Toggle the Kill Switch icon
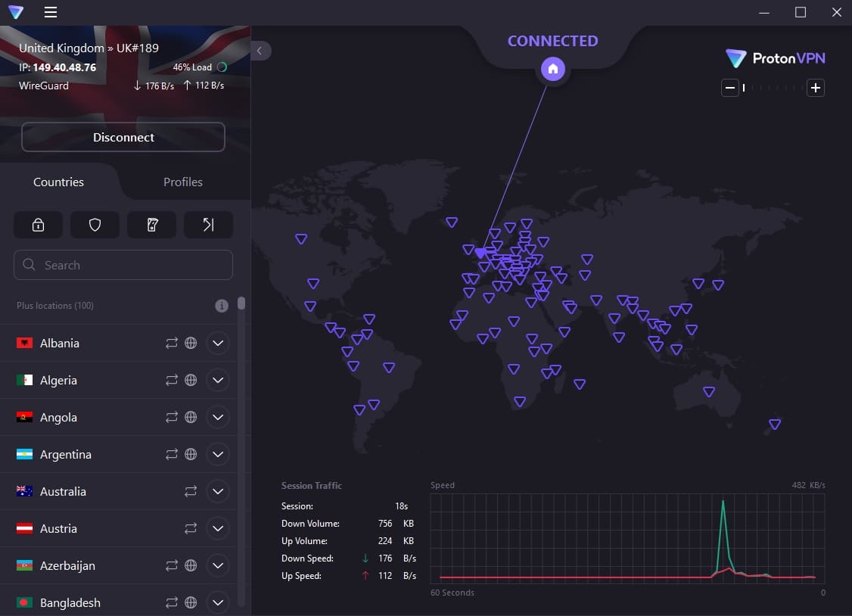The image size is (852, 616). pyautogui.click(x=152, y=225)
